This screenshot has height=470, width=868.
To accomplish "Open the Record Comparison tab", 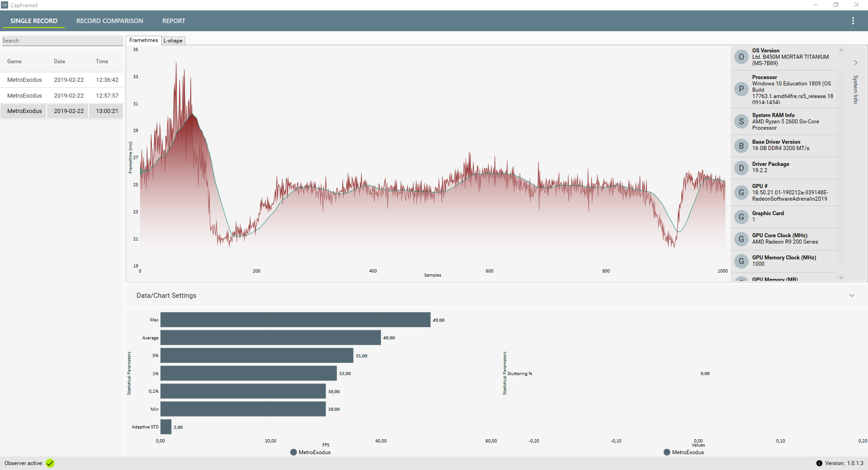I will [110, 21].
